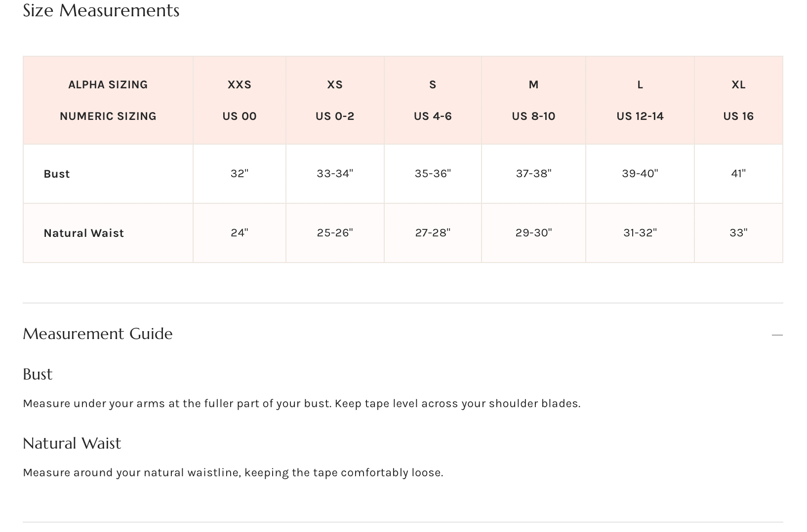Click the Bust guide subheading
Screen dimensions: 807x532
click(x=38, y=374)
